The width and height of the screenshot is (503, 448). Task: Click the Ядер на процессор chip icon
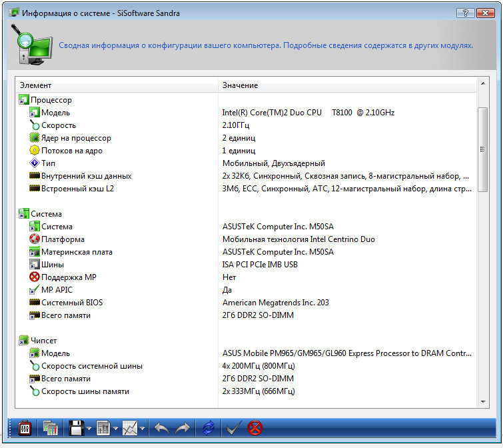(35, 138)
